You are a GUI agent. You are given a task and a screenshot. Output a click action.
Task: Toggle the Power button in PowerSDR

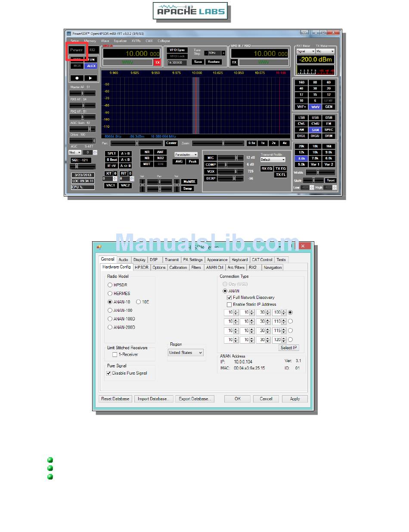(x=77, y=50)
